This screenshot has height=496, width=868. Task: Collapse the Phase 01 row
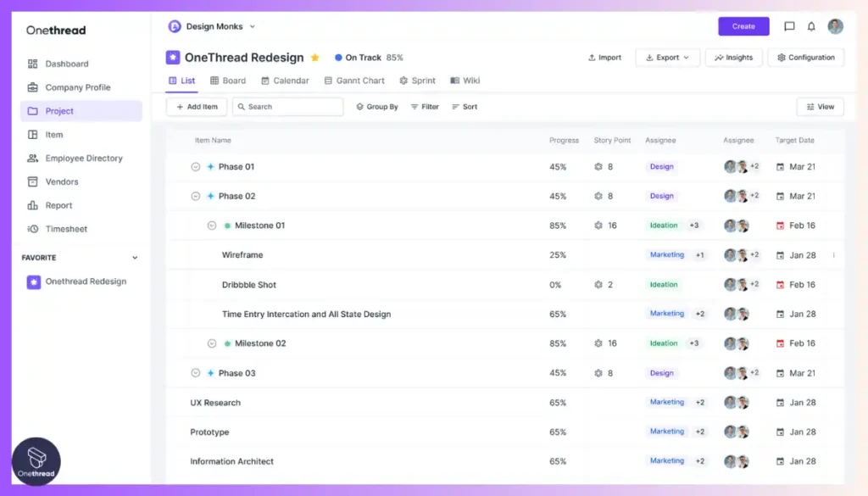coord(196,167)
